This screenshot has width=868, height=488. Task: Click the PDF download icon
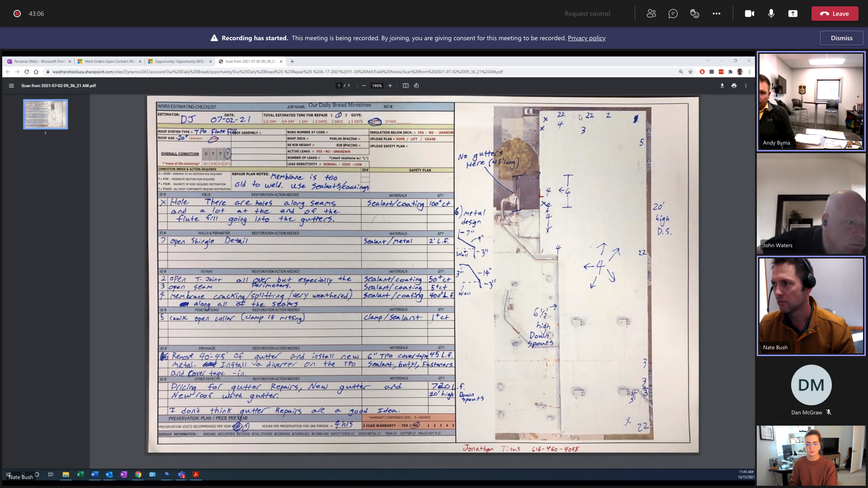coord(722,85)
